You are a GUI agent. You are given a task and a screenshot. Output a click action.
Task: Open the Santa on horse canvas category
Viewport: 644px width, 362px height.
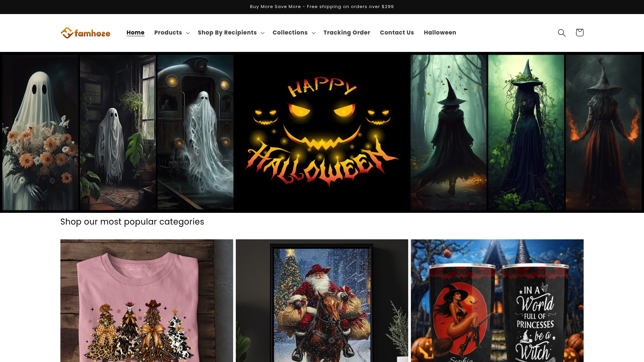click(322, 300)
